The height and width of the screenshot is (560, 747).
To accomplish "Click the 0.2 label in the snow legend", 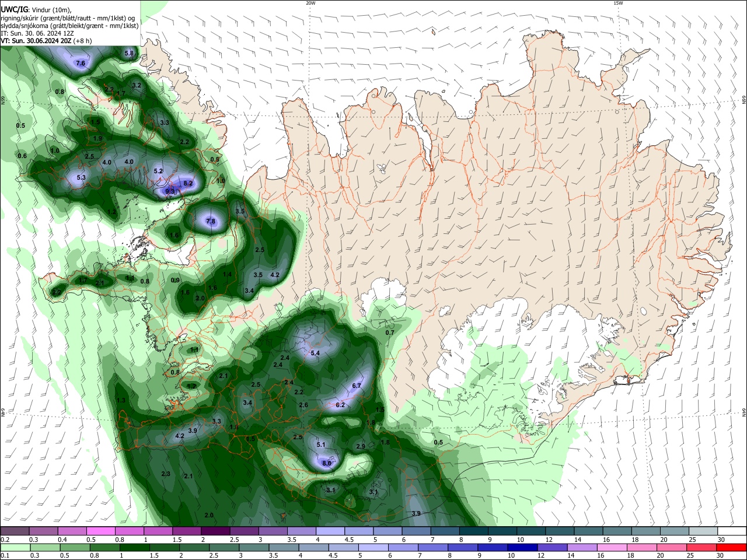I will tap(5, 540).
